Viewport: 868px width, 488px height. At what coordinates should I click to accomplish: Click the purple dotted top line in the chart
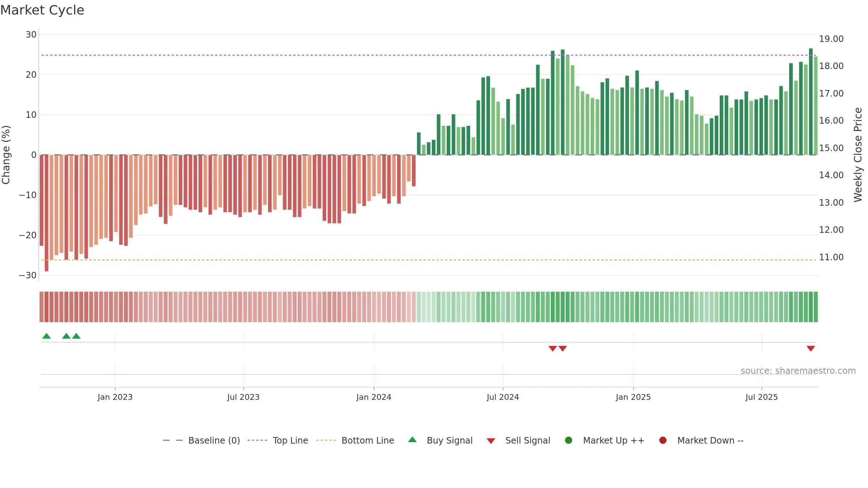click(429, 55)
